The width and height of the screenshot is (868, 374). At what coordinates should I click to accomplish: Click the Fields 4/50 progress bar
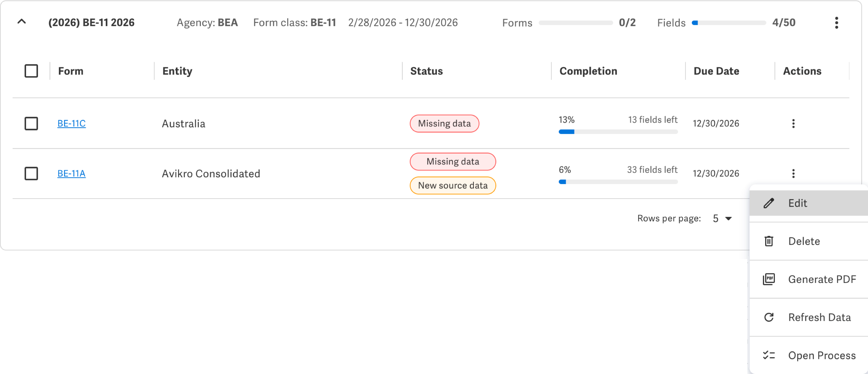pyautogui.click(x=728, y=23)
